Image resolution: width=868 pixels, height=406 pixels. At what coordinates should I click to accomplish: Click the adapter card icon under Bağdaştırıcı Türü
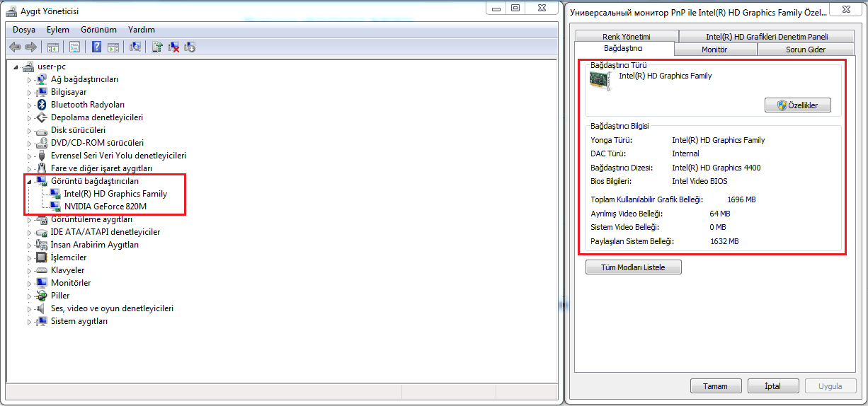601,79
